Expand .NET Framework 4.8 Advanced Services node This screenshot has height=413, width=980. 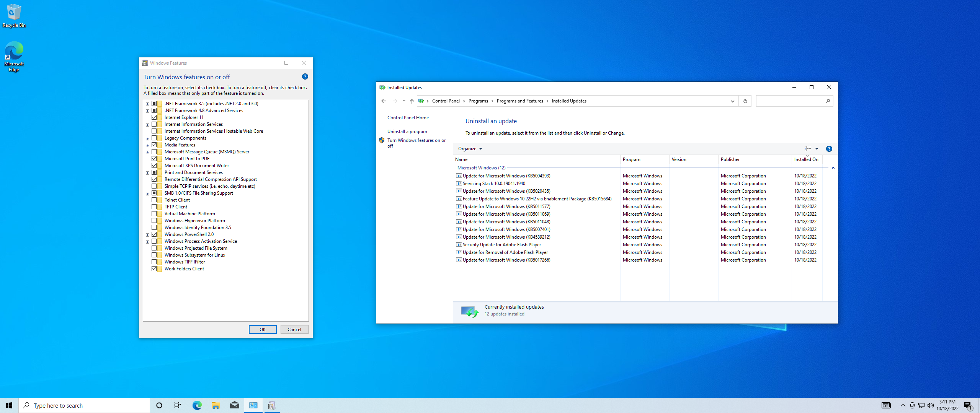coord(147,111)
